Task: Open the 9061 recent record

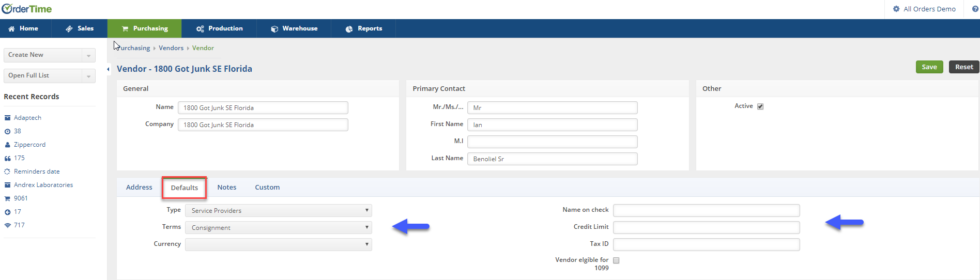Action: pyautogui.click(x=21, y=198)
